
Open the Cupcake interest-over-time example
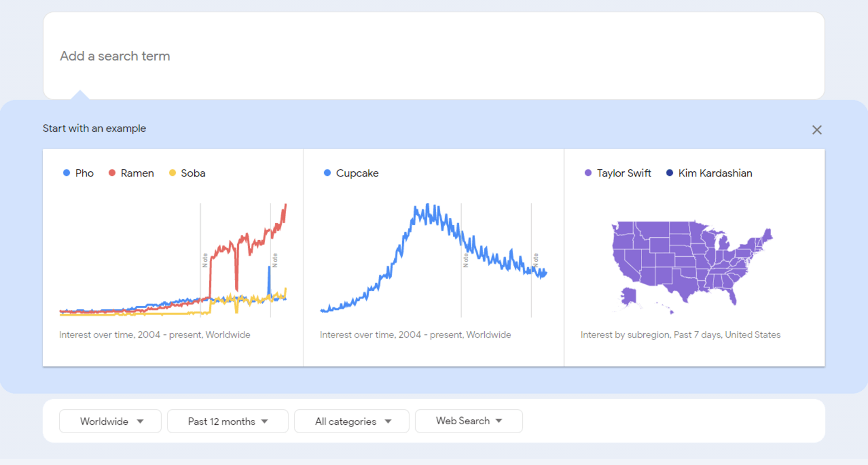point(433,257)
